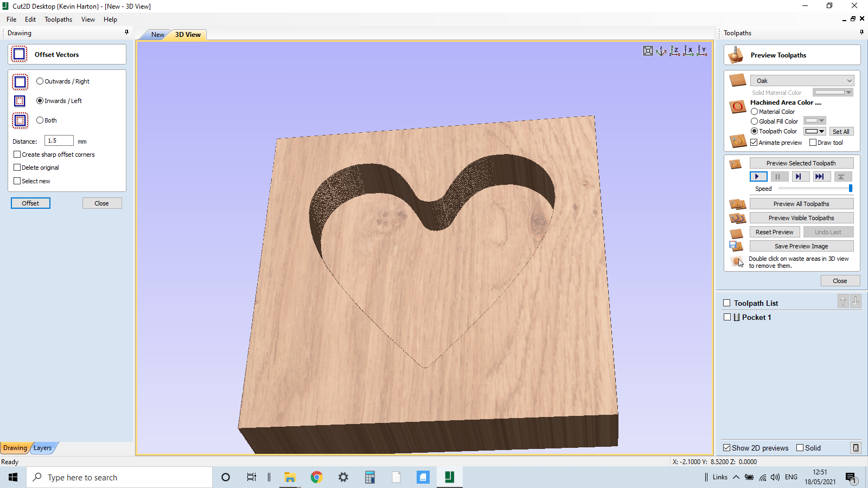
Task: Click the Preview Visible Toolpaths icon
Action: point(737,219)
